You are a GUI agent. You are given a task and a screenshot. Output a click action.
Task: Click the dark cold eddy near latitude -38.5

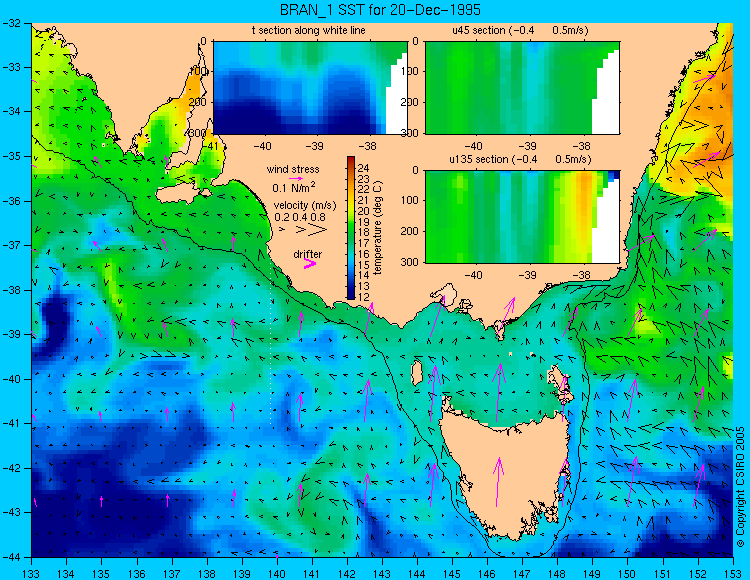pos(54,319)
